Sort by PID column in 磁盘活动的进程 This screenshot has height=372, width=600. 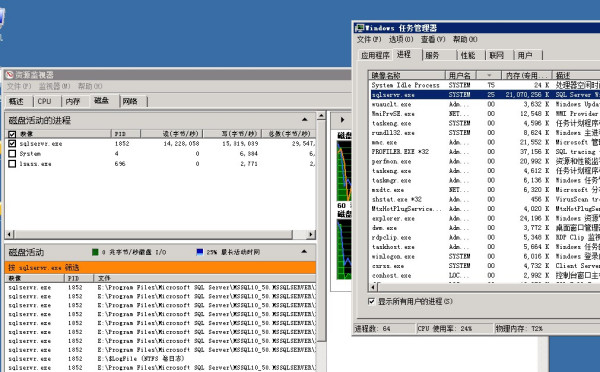[126, 134]
